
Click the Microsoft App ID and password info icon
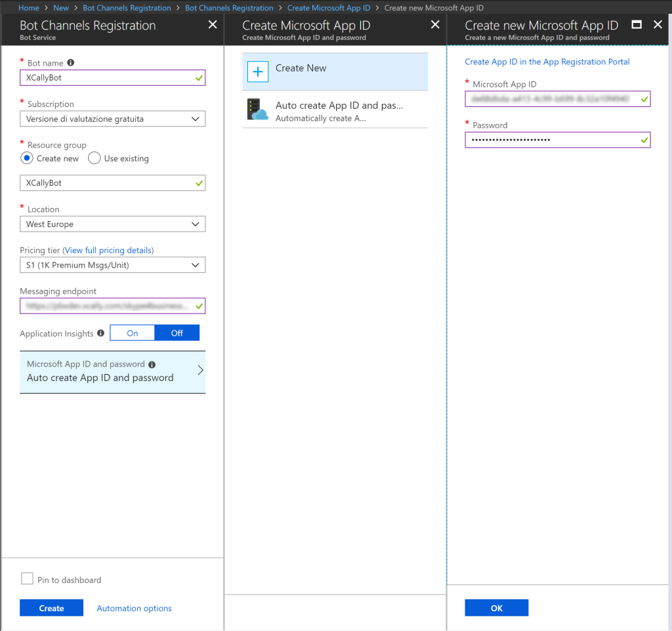click(x=152, y=365)
